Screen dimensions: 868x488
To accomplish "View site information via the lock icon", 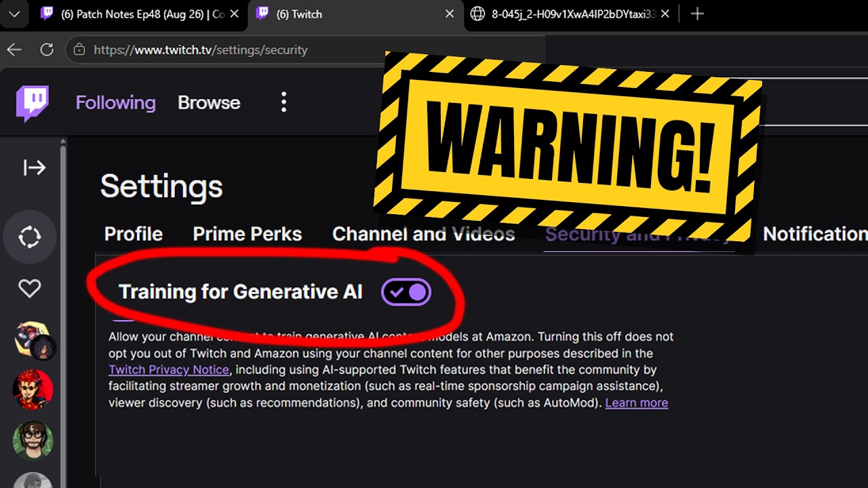I will coord(79,49).
